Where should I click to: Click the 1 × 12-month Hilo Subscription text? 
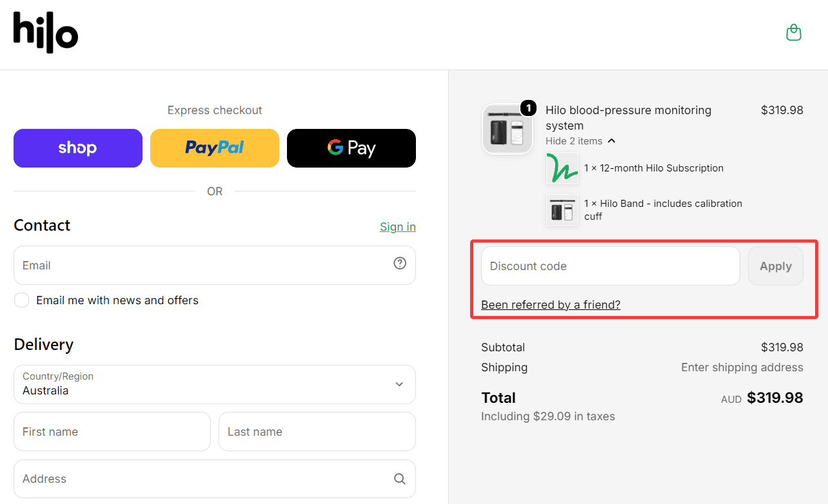point(654,168)
